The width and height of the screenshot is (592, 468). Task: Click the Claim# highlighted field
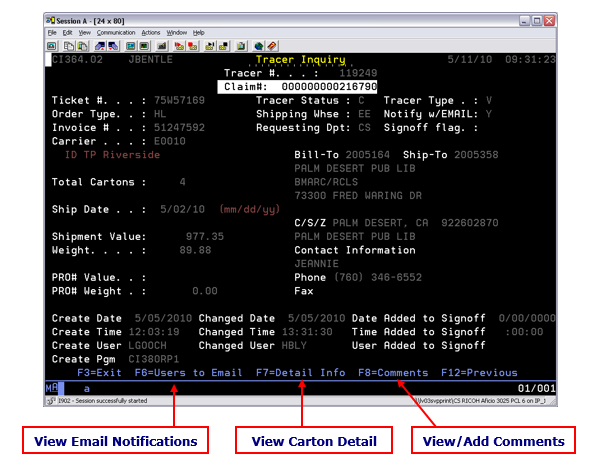(x=298, y=87)
